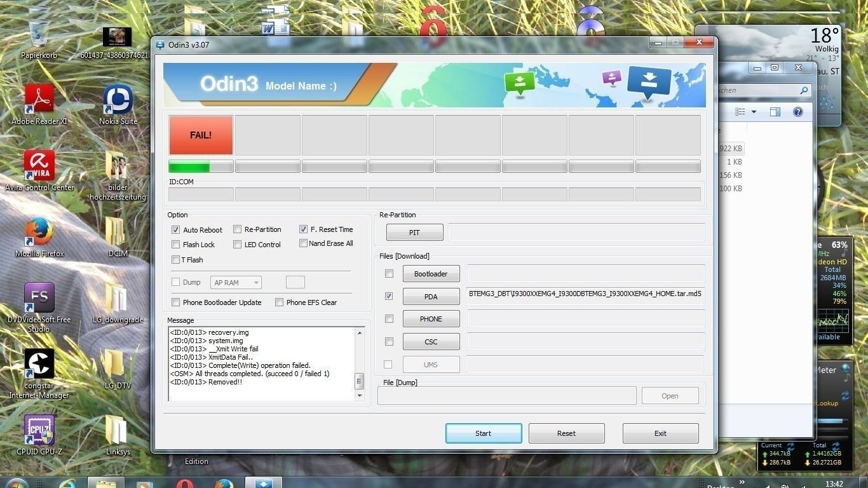Enable the Re-Partition checkbox
Screen dimensions: 868x488
pyautogui.click(x=237, y=229)
